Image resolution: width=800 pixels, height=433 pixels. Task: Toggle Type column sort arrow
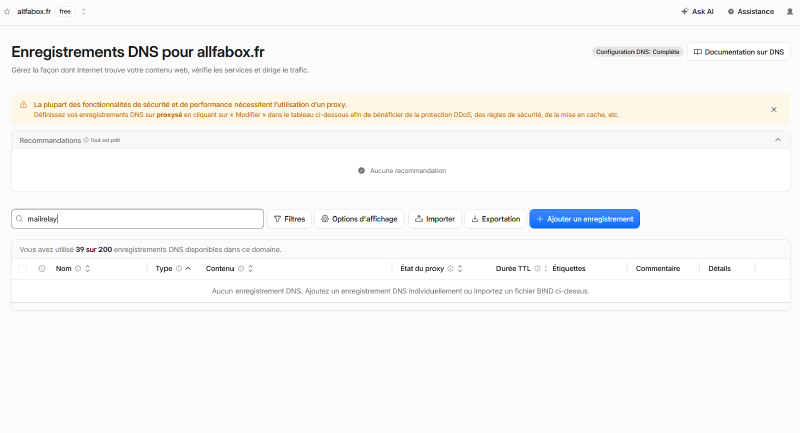pos(188,268)
